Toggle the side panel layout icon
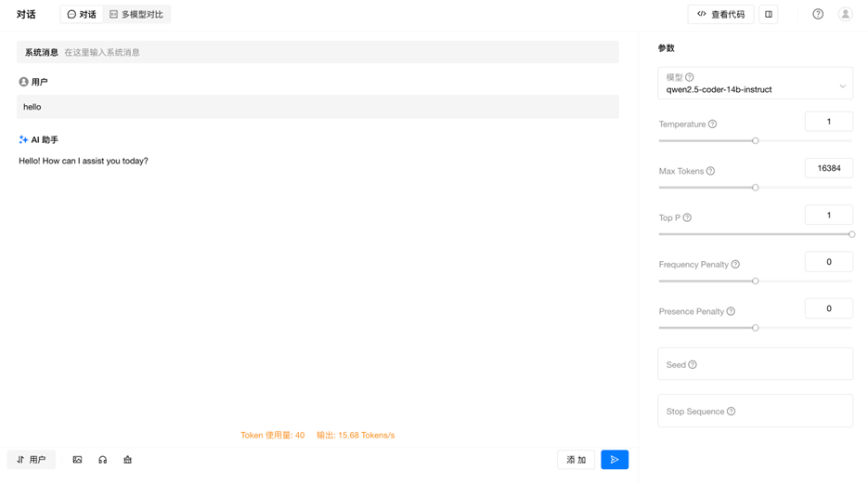Screen dimensions: 868x484 (x=769, y=14)
